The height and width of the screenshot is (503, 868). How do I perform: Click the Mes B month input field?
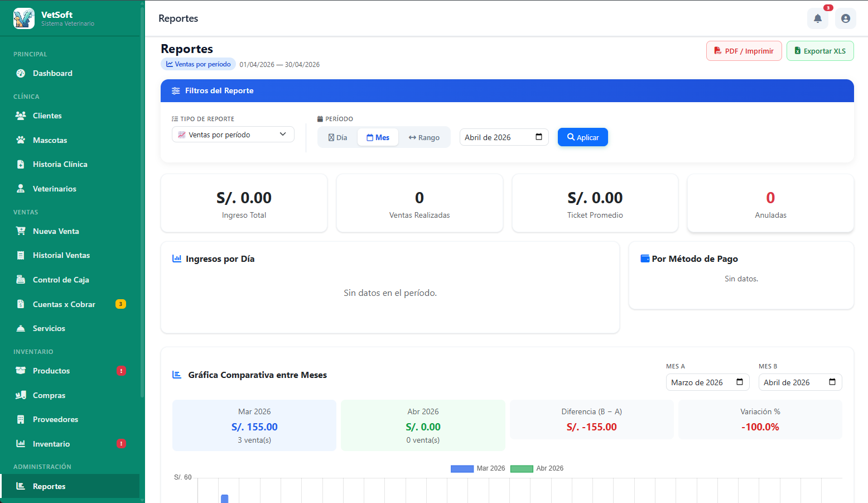pyautogui.click(x=801, y=382)
